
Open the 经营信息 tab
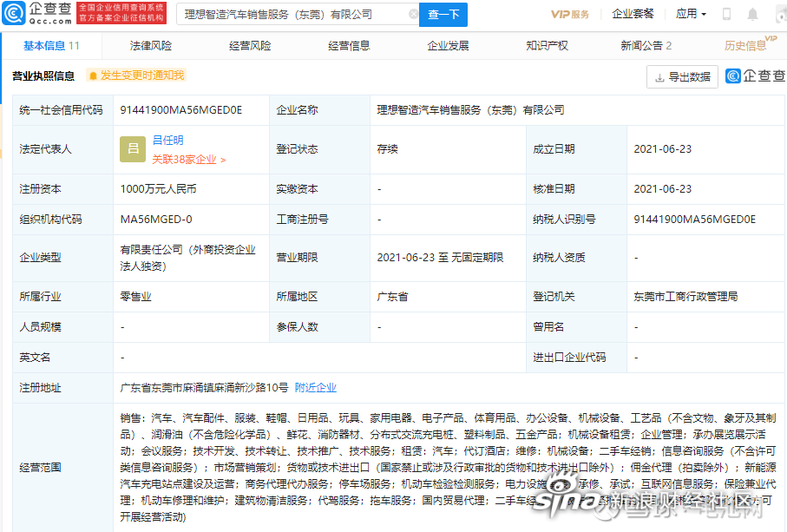tap(349, 46)
